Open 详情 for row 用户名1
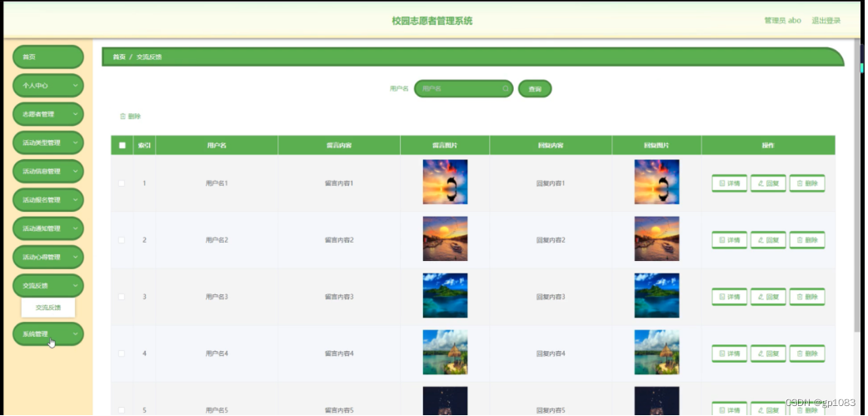The height and width of the screenshot is (416, 868). [729, 183]
